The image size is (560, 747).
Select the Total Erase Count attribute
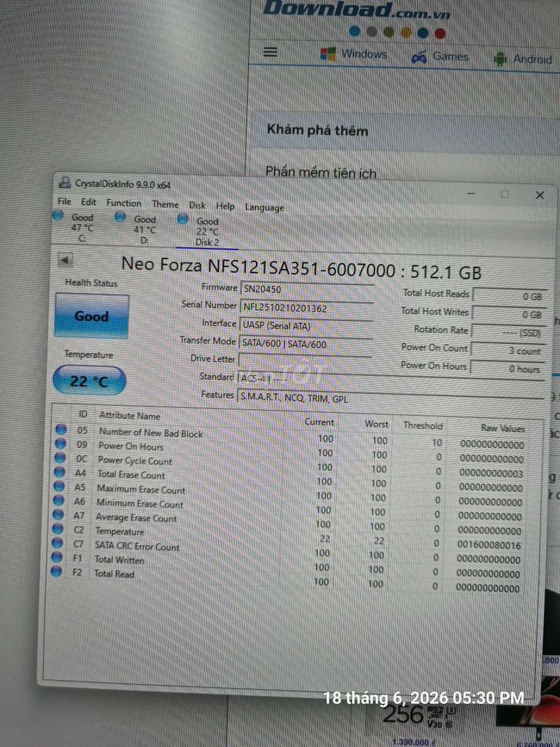[131, 474]
